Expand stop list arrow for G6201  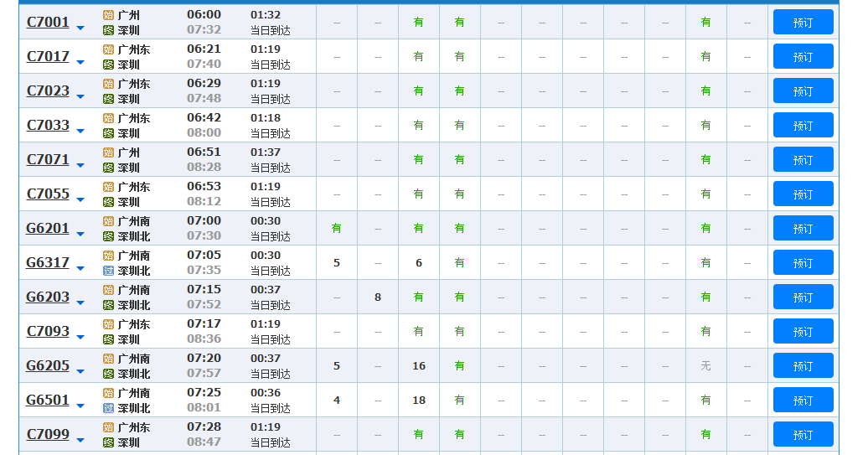(x=80, y=234)
